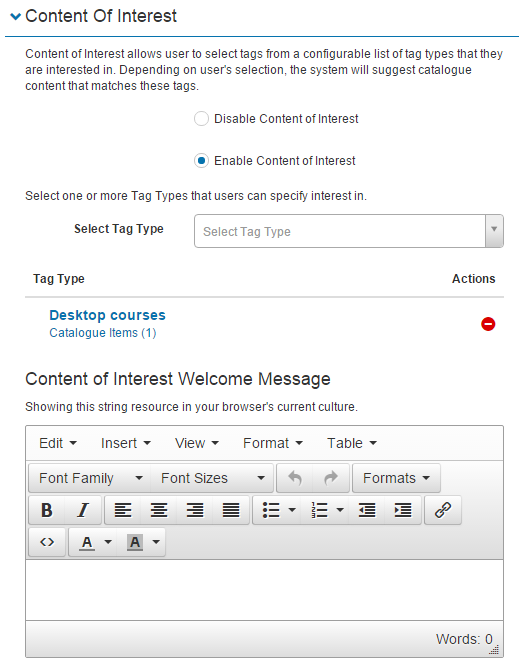The width and height of the screenshot is (519, 668).
Task: Open the Font Sizes dropdown
Action: click(x=212, y=478)
